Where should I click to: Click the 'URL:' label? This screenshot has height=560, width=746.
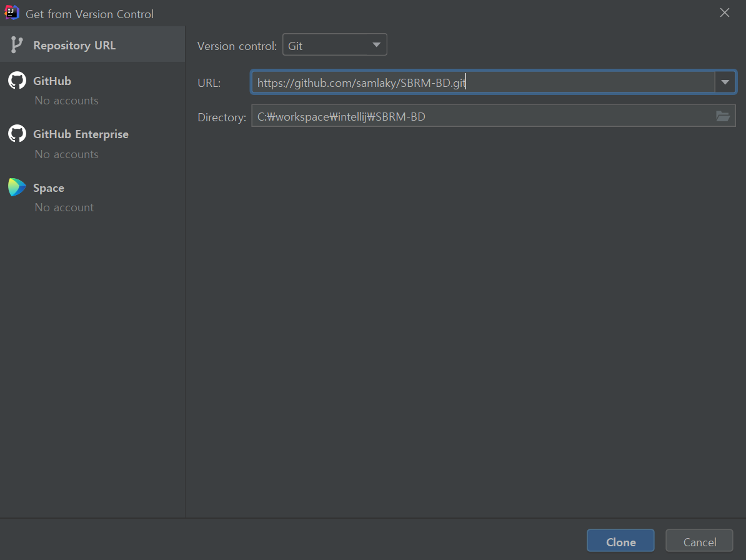[x=209, y=82]
